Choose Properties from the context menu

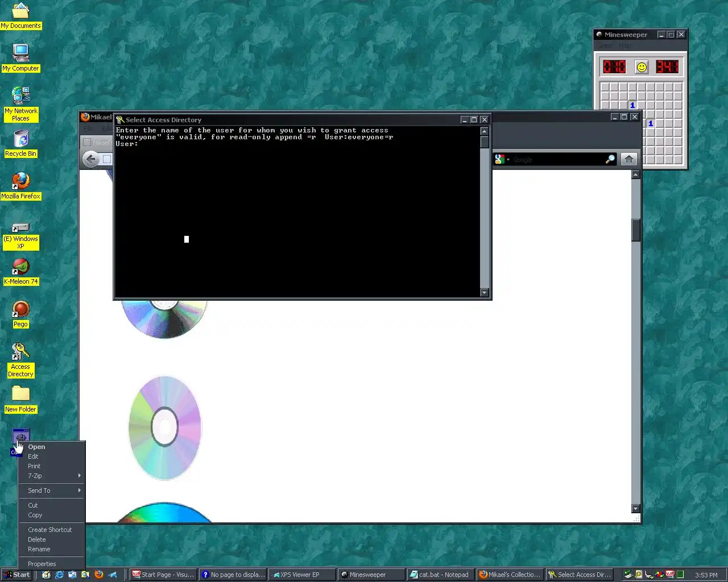click(51, 564)
